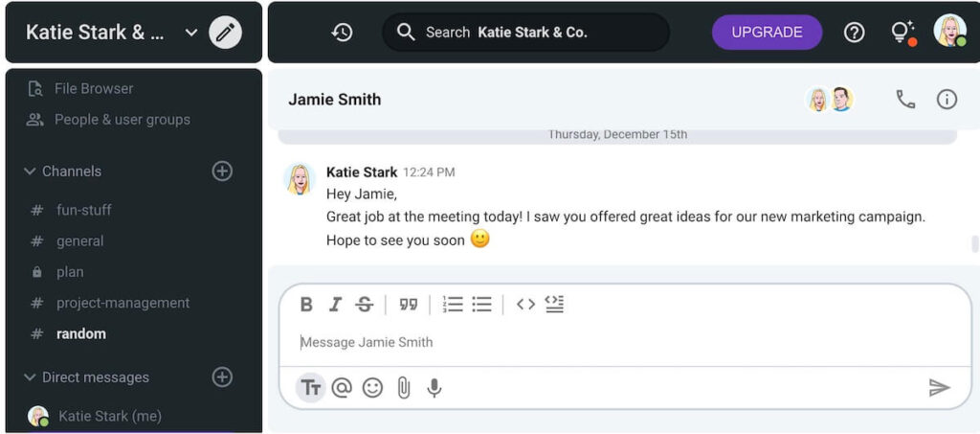
Task: Open the Katie Stark workspace dropdown
Action: pos(191,33)
